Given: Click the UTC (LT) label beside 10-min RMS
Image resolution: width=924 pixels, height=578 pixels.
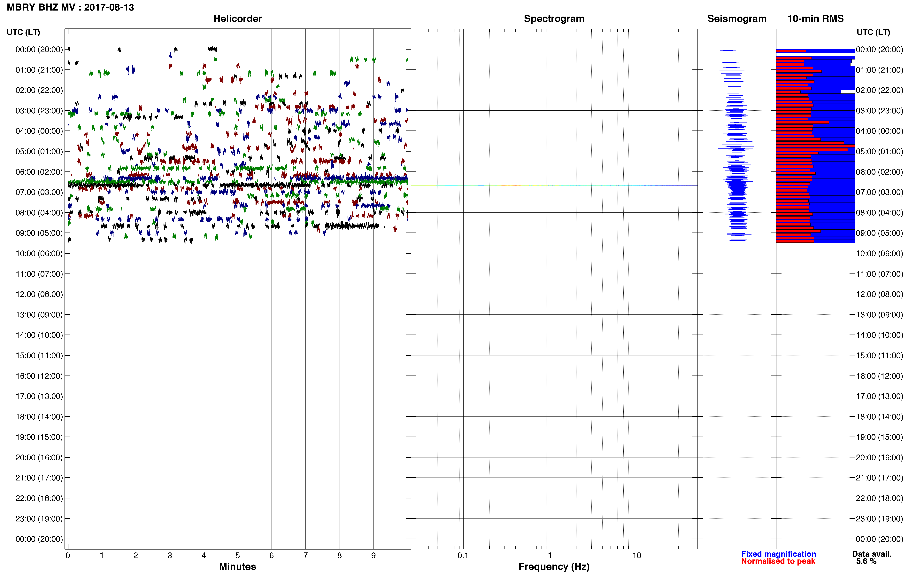Looking at the screenshot, I should (x=873, y=32).
